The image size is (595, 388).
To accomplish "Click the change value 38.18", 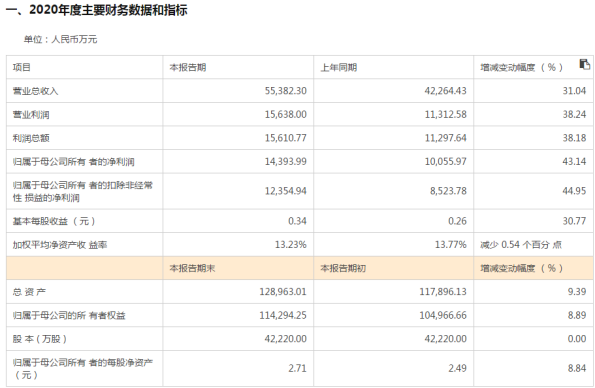I will coord(575,138).
